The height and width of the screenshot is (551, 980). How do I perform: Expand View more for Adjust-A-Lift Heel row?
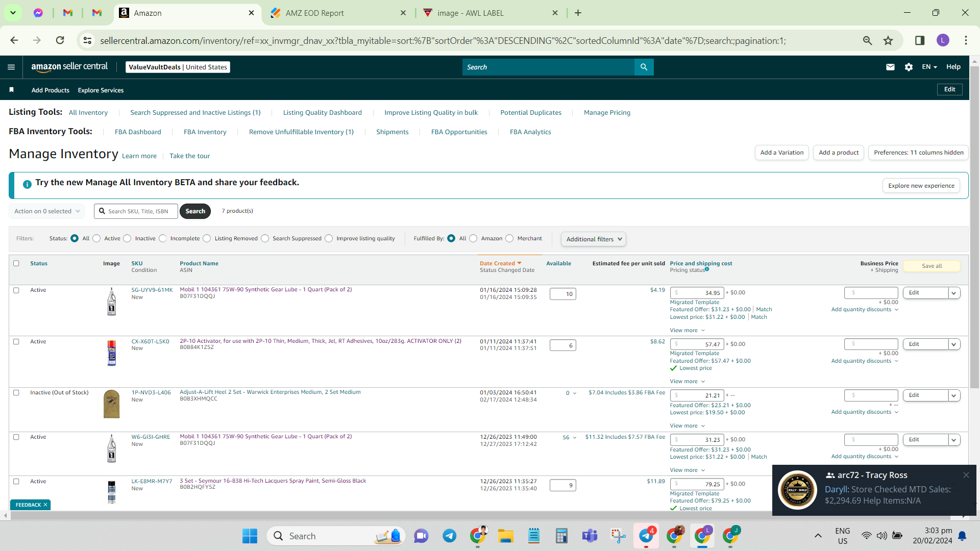[687, 426]
